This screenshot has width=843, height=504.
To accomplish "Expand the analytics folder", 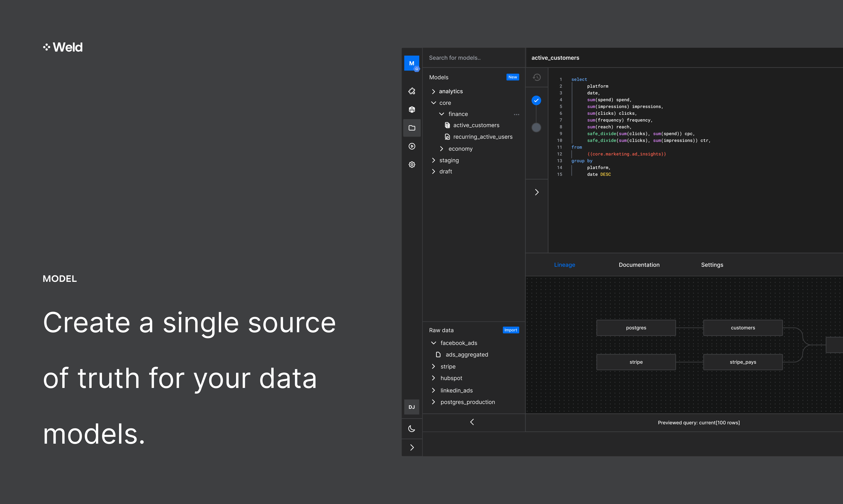I will (433, 91).
